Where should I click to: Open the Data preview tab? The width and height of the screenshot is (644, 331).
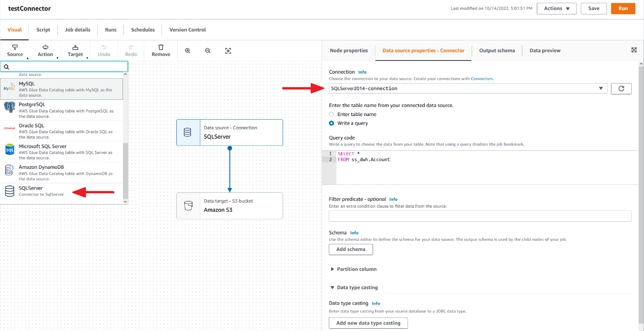click(545, 51)
